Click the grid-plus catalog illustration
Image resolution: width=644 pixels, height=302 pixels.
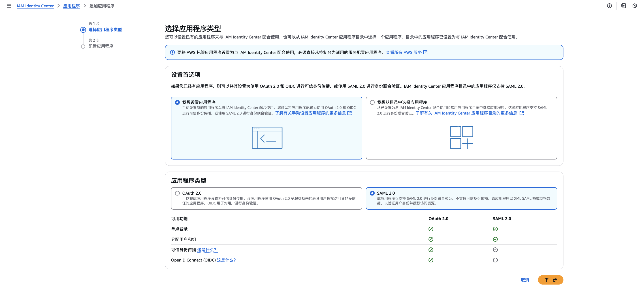tap(461, 138)
